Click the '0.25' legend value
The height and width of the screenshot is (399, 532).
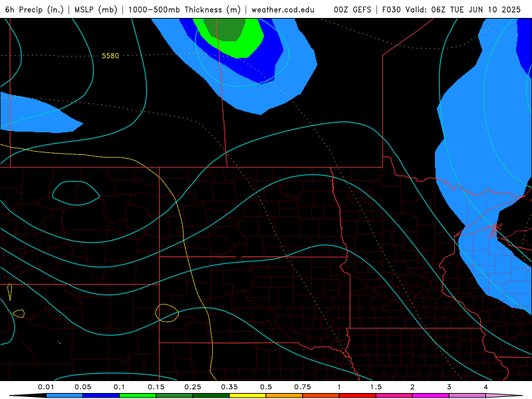(193, 387)
